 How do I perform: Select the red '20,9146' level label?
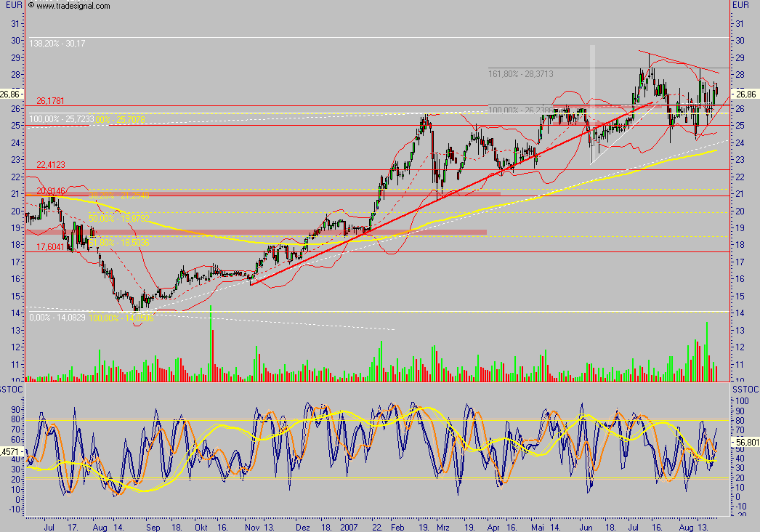[50, 191]
